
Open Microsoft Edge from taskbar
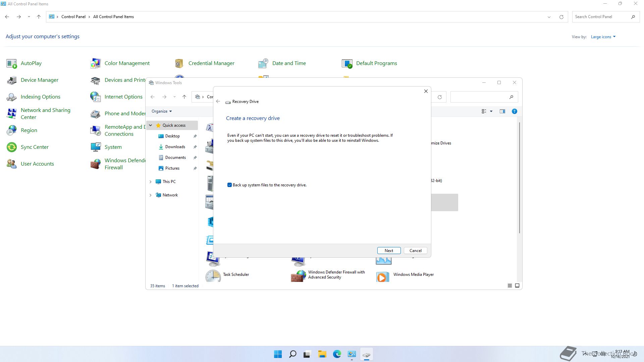pyautogui.click(x=337, y=354)
